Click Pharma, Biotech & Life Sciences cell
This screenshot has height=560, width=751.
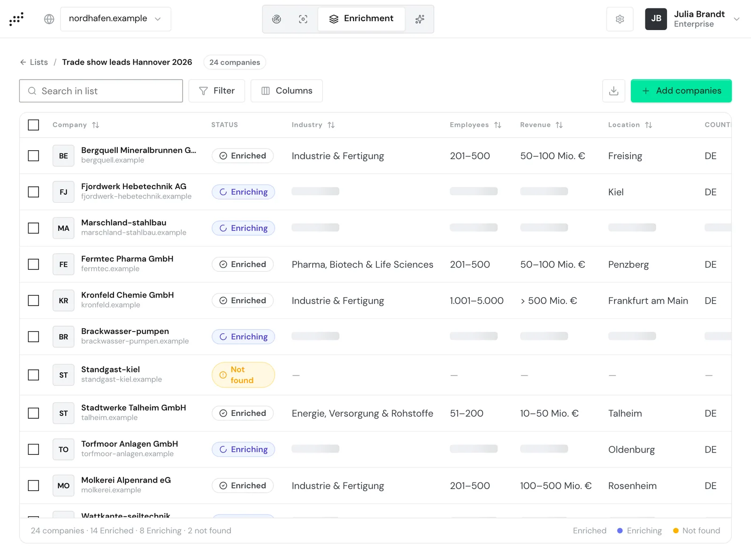coord(362,264)
